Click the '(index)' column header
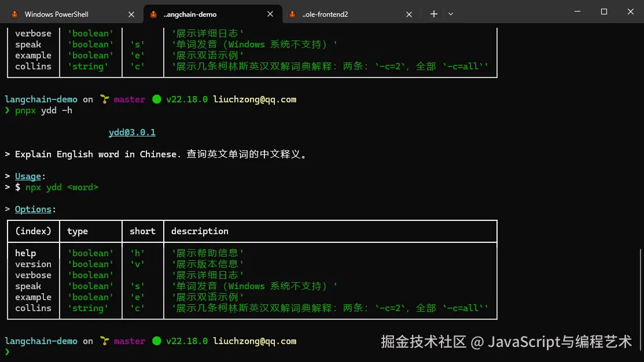Image resolution: width=644 pixels, height=362 pixels. 33,231
